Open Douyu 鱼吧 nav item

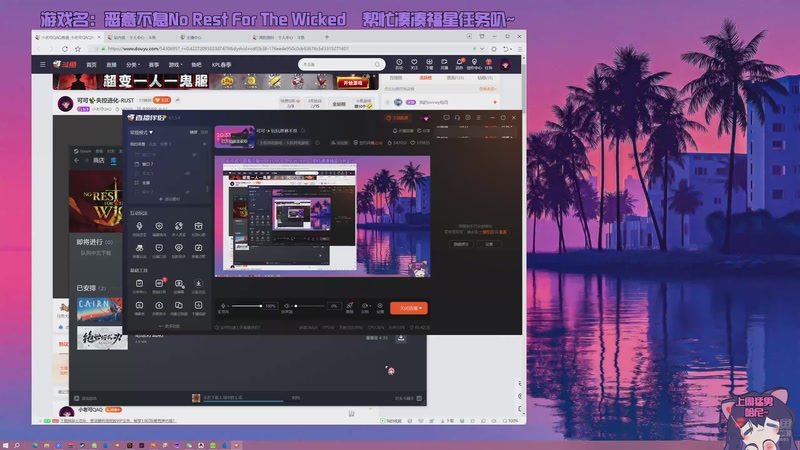tap(196, 65)
